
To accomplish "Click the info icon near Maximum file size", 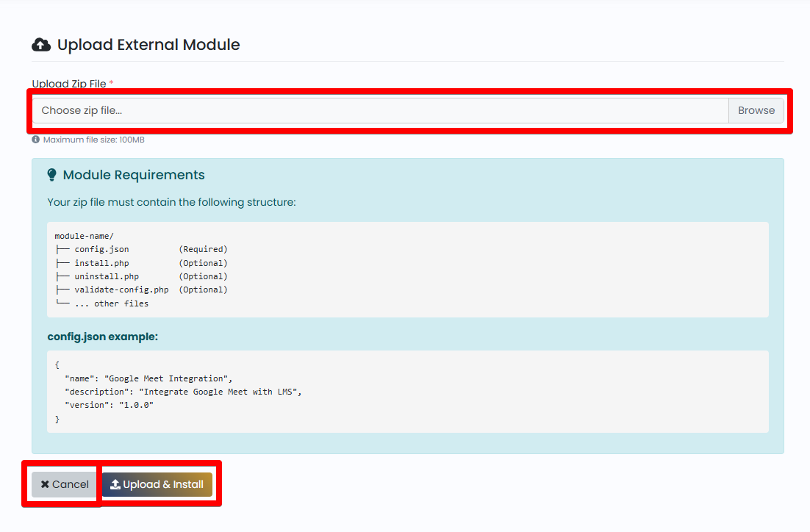I will coord(35,140).
